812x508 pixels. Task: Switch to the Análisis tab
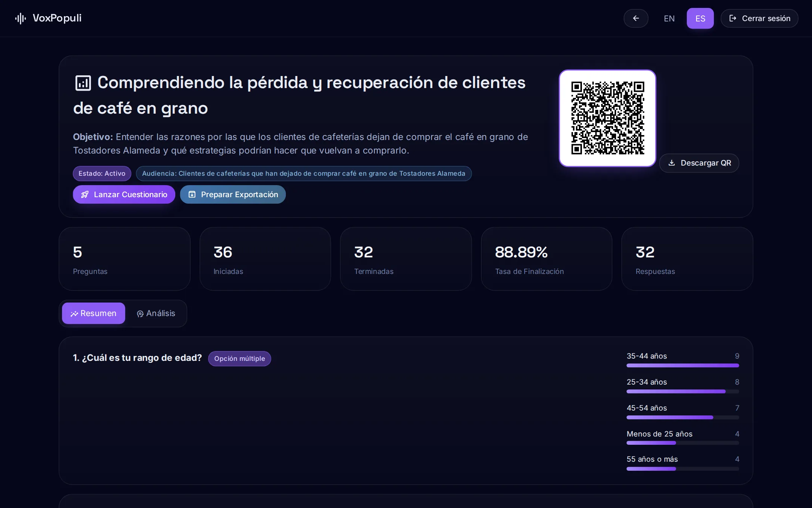coord(156,313)
